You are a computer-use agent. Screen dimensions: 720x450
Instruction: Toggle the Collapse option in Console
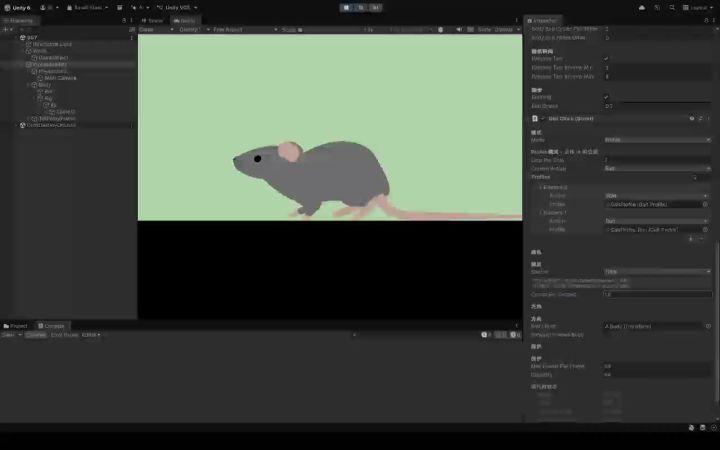(x=36, y=335)
